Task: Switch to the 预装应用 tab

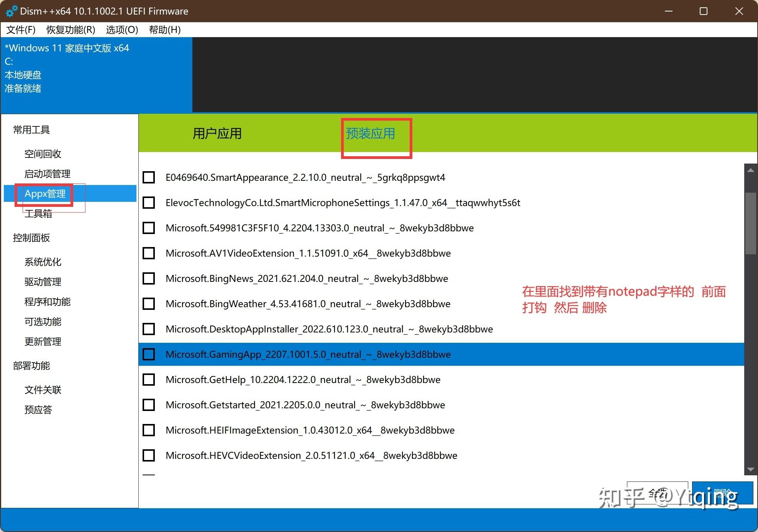Action: (370, 134)
